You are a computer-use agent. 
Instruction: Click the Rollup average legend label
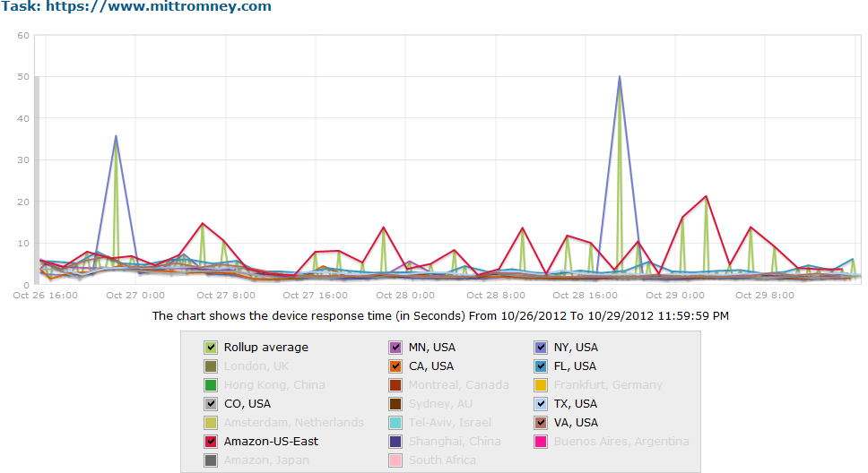pos(266,348)
